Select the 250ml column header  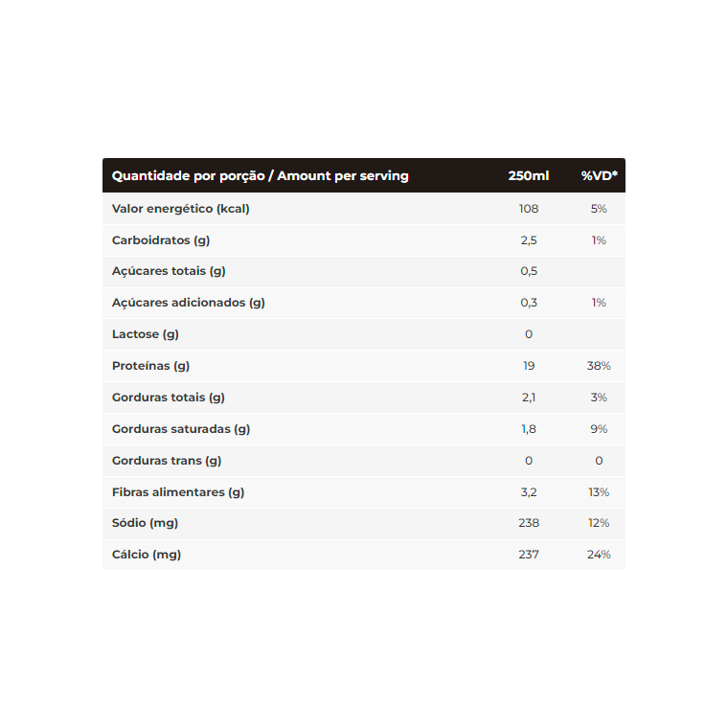click(529, 175)
